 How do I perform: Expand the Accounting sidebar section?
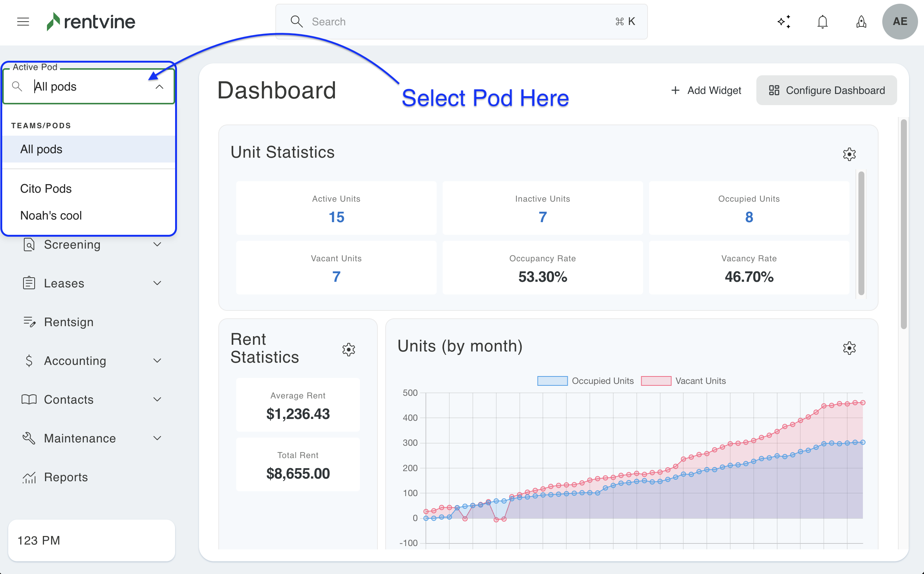157,361
